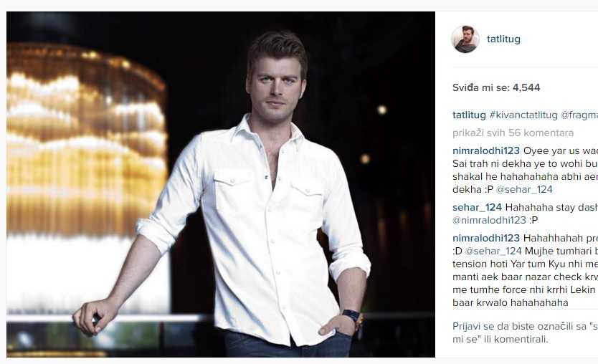Open the @fragma mention in the caption

click(579, 115)
